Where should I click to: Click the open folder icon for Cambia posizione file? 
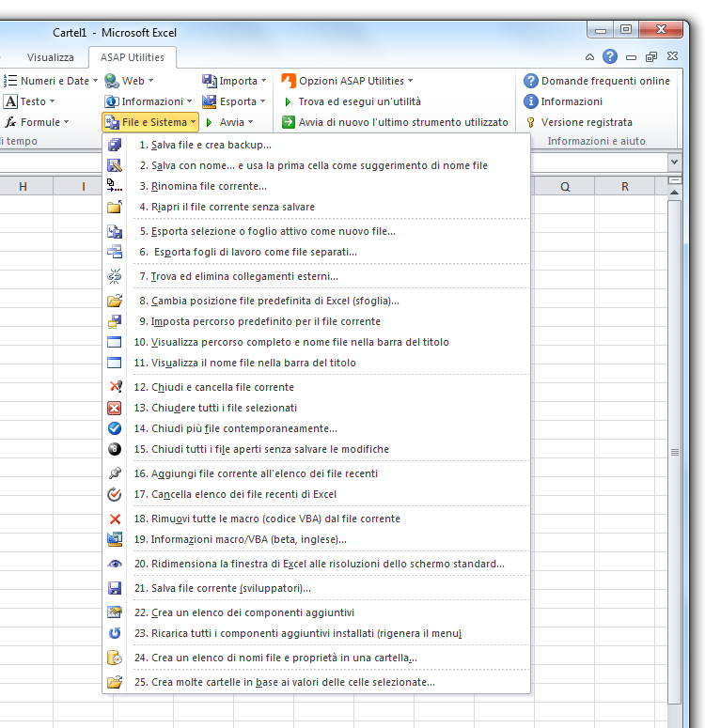[115, 301]
